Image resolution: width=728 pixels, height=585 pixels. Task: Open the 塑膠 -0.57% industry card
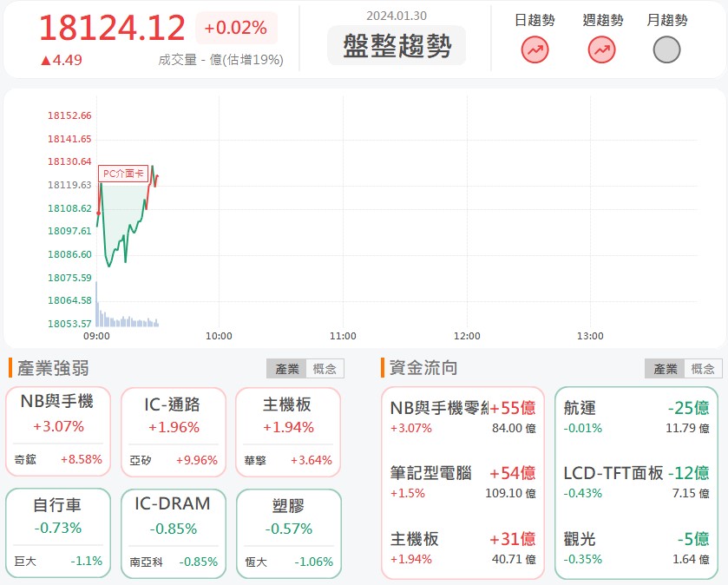click(288, 534)
